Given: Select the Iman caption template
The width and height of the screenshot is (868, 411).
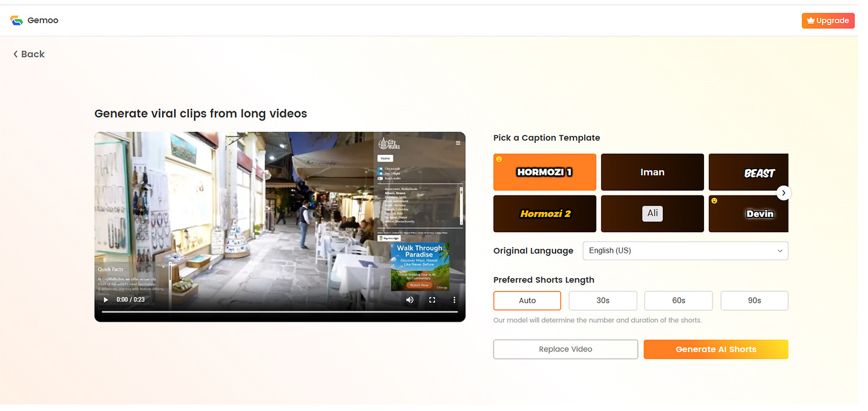Looking at the screenshot, I should coord(652,172).
